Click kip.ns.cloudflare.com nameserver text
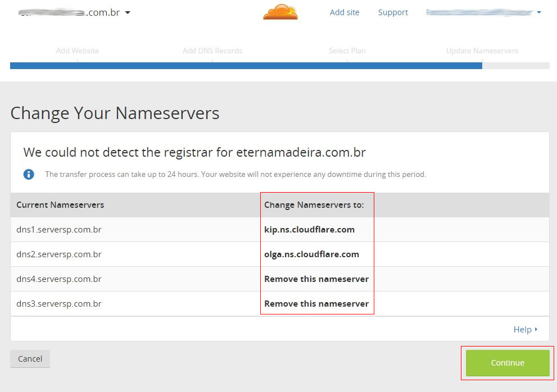557x392 pixels. pyautogui.click(x=309, y=230)
